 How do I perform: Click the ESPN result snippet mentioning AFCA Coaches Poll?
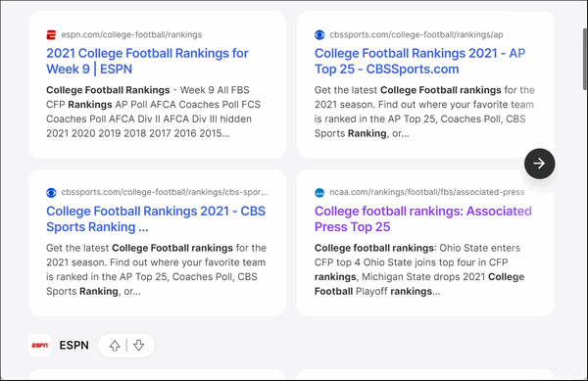tap(154, 112)
